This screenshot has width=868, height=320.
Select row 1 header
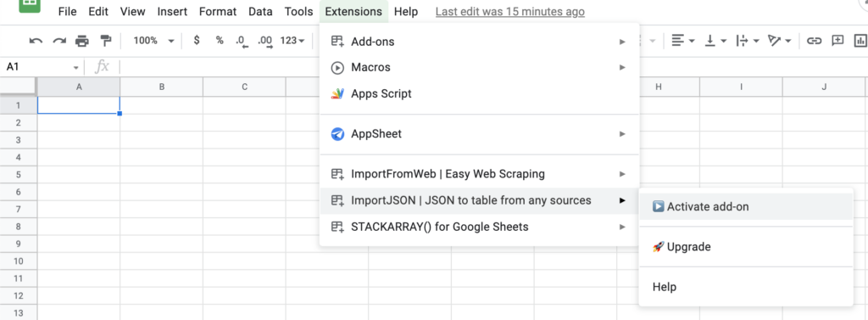(19, 105)
